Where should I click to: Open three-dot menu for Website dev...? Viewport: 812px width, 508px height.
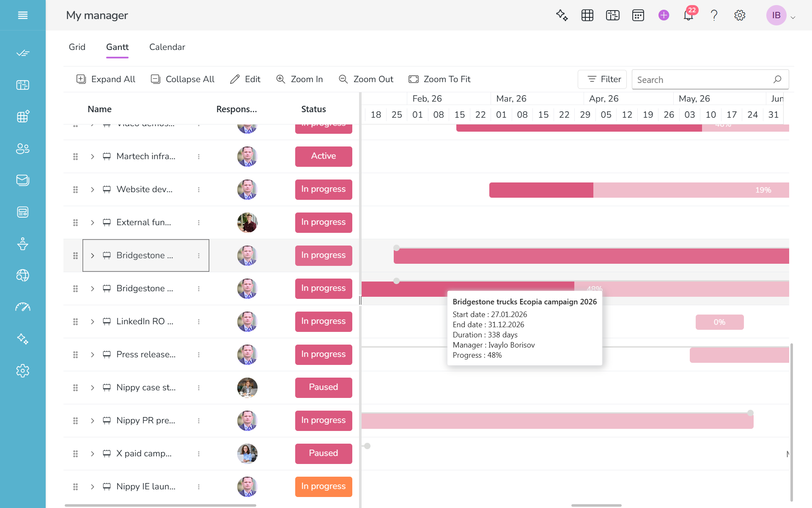(x=199, y=190)
